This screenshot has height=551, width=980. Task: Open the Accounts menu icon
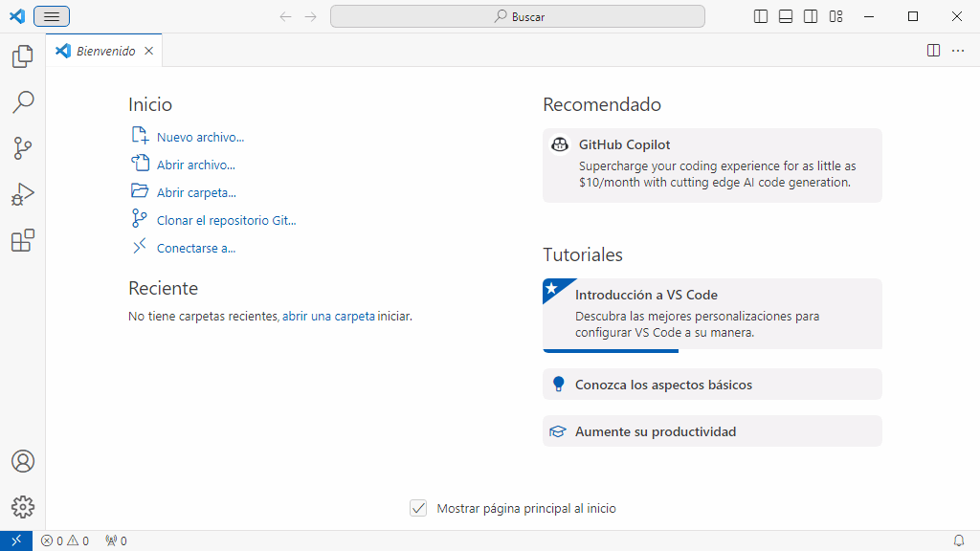click(23, 461)
